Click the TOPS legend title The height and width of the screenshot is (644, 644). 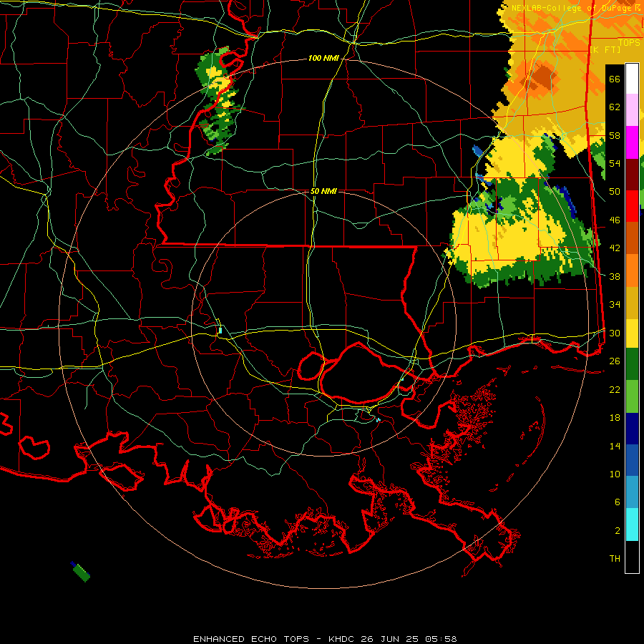pyautogui.click(x=629, y=42)
